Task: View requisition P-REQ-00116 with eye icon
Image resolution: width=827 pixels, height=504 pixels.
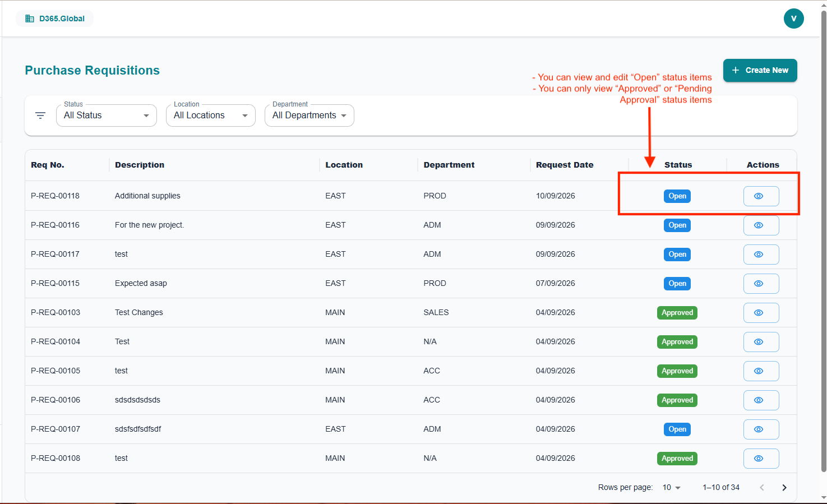Action: 761,225
